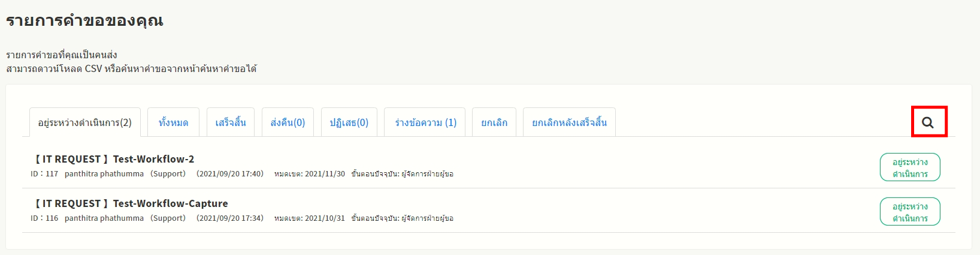
Task: View the ปฏิเสธ(0) tab
Action: pos(349,122)
